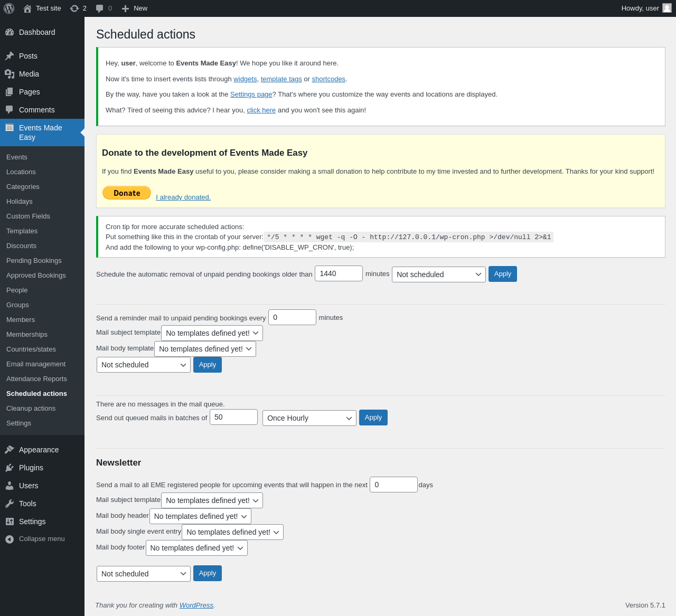Focus the Newsletter days input field
This screenshot has width=676, height=616.
tap(394, 485)
